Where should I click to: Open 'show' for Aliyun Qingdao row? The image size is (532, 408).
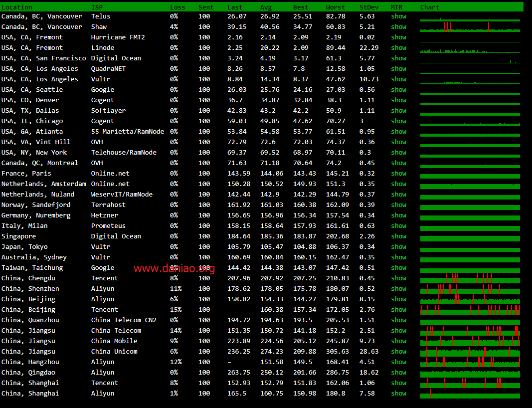point(398,373)
